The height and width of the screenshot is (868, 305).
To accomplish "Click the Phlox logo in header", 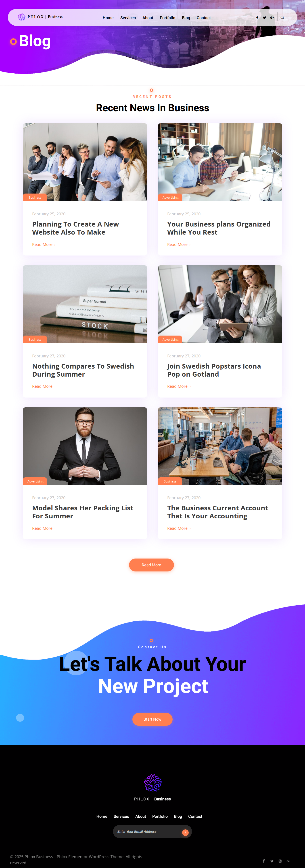I will [40, 17].
